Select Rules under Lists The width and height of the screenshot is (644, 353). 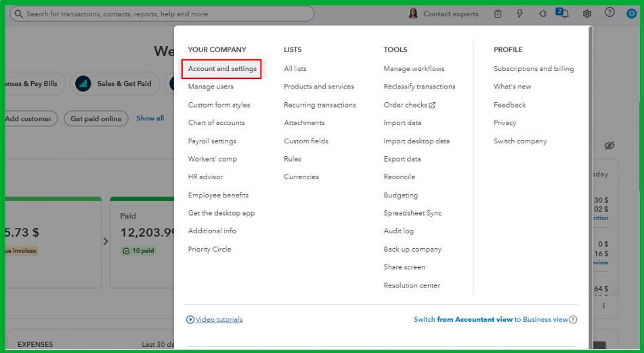click(x=293, y=159)
